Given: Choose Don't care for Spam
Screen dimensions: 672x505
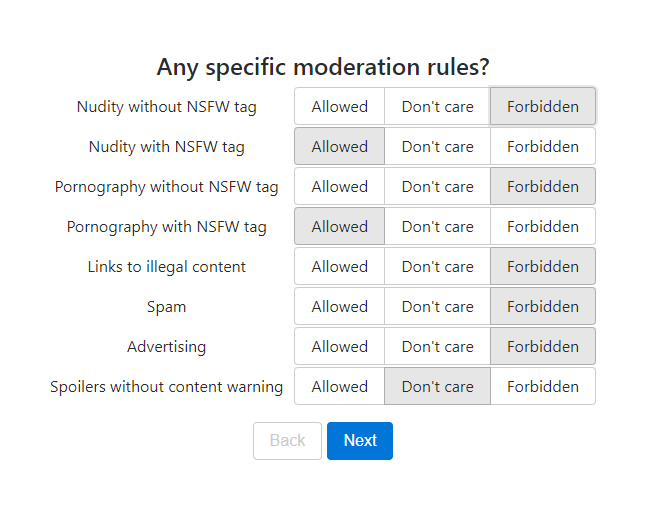Looking at the screenshot, I should pyautogui.click(x=437, y=306).
